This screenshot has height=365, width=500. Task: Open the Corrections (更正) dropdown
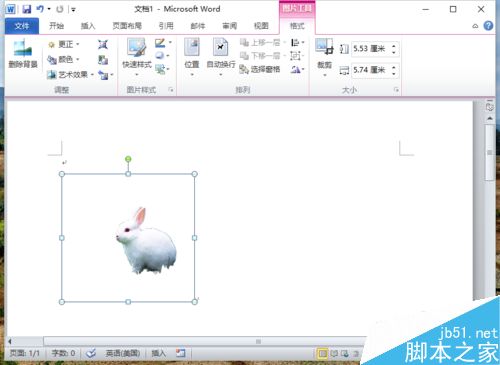pos(64,44)
